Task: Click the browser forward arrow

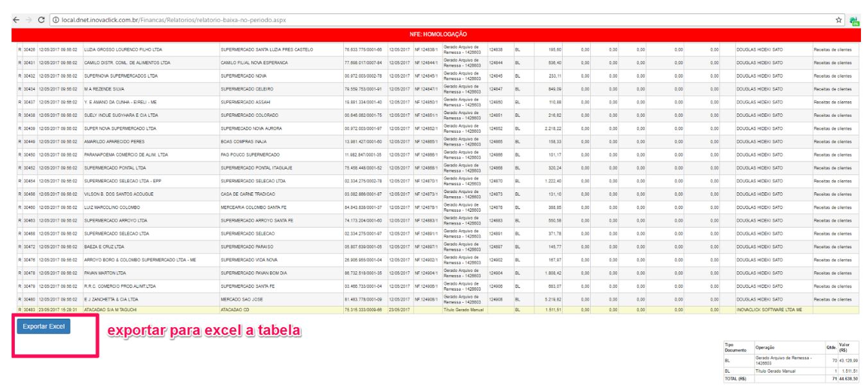Action: (x=28, y=20)
